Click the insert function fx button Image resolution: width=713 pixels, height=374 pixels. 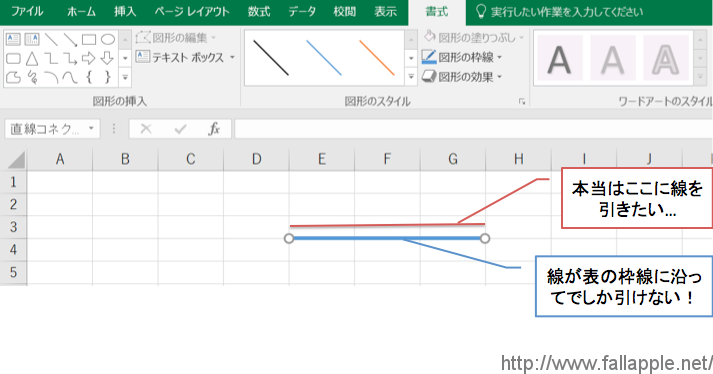click(214, 129)
